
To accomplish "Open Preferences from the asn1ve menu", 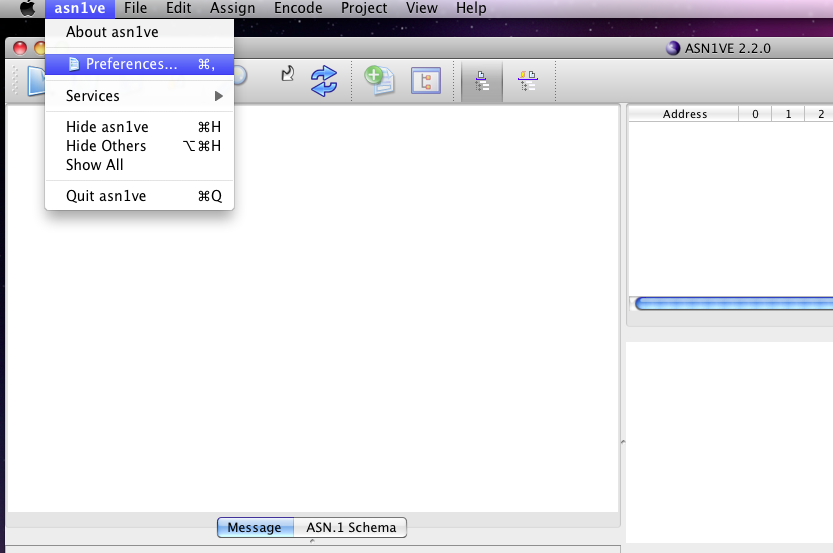I will pos(131,64).
